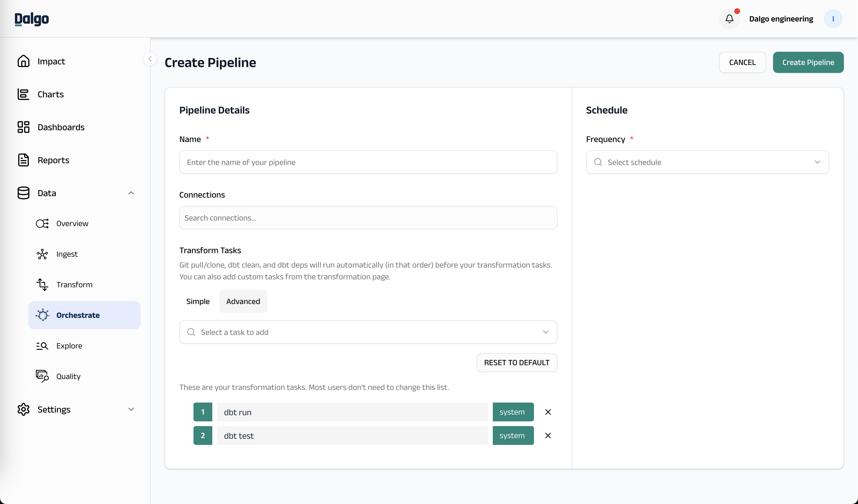Focus the pipeline Name input field
This screenshot has width=858, height=504.
368,162
